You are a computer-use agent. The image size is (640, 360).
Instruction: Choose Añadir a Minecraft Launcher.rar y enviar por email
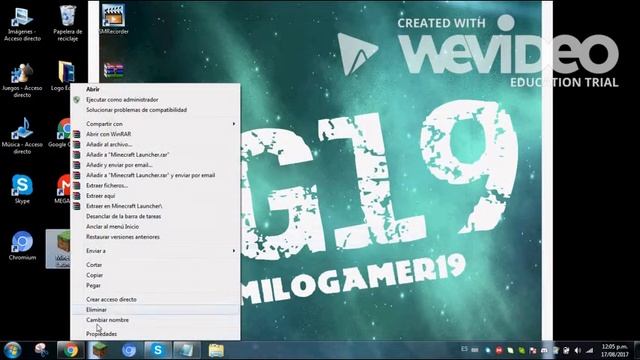click(156, 175)
